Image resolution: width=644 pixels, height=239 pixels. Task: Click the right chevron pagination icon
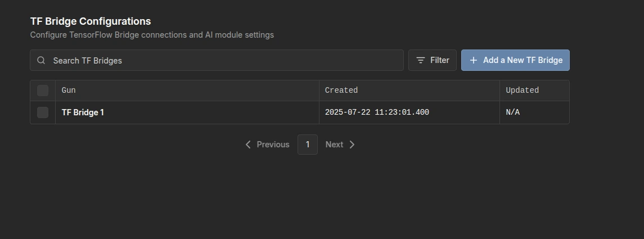tap(352, 145)
